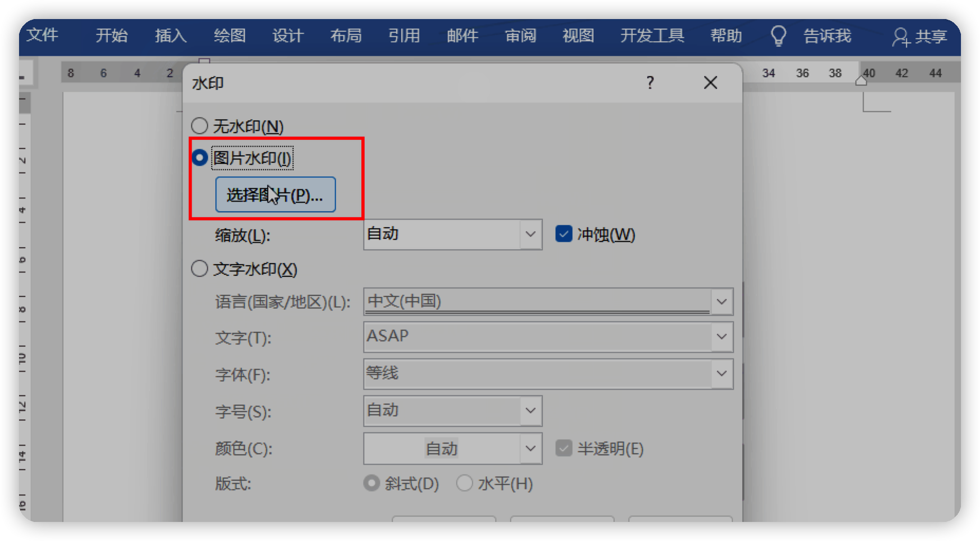Switch to the 布局 ribbon tab
980x541 pixels.
click(346, 35)
